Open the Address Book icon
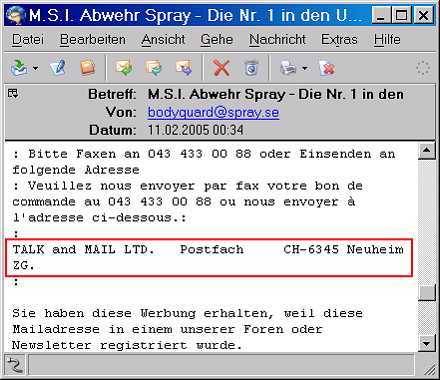 point(88,68)
